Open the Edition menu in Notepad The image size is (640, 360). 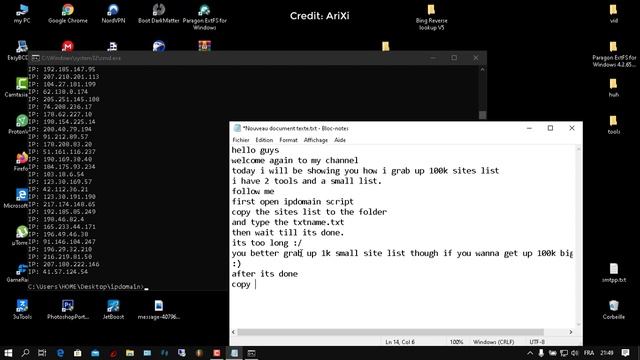264,140
